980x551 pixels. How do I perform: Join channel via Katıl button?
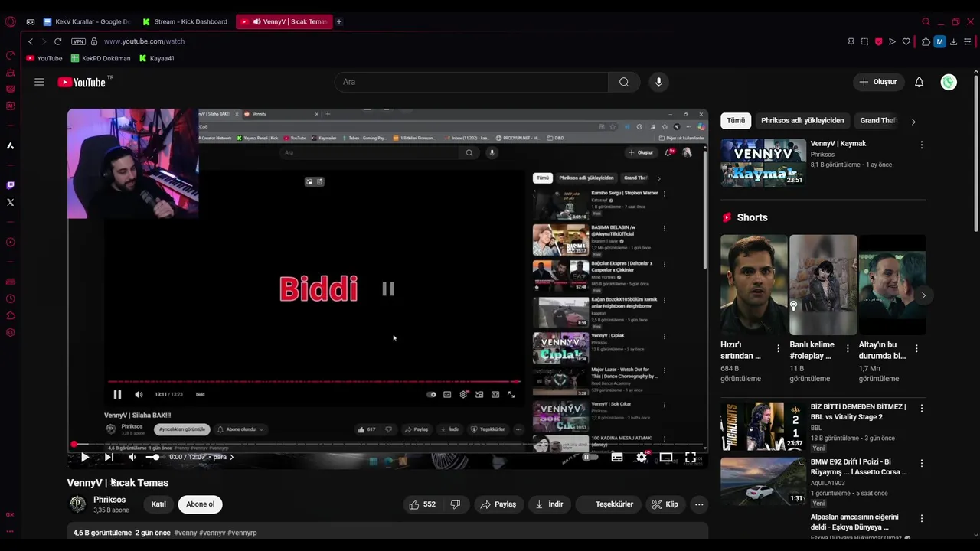(158, 504)
